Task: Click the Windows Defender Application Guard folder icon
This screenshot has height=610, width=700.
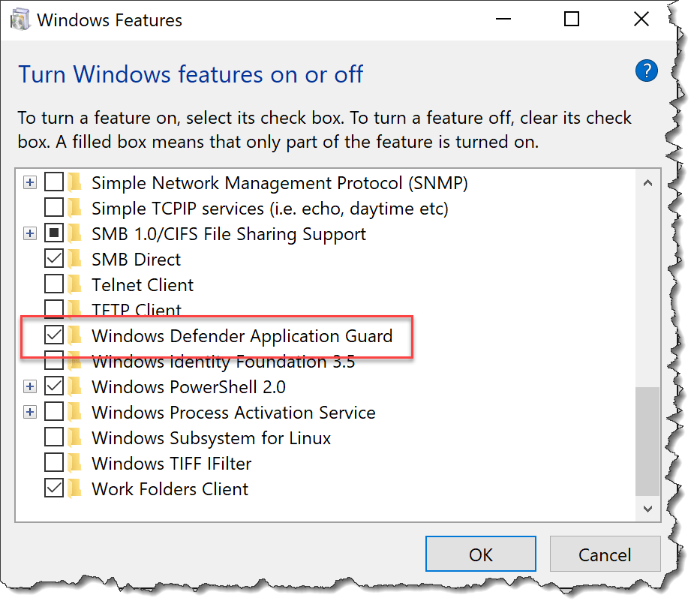Action: (x=75, y=335)
